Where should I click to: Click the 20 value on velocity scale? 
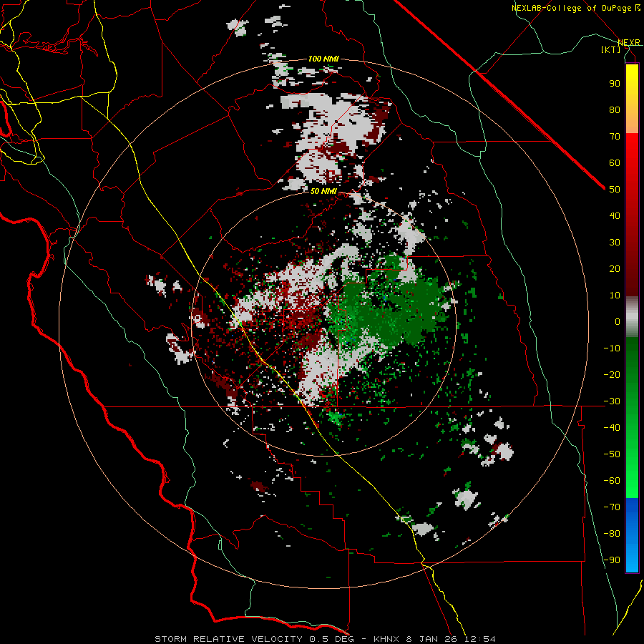pyautogui.click(x=615, y=269)
